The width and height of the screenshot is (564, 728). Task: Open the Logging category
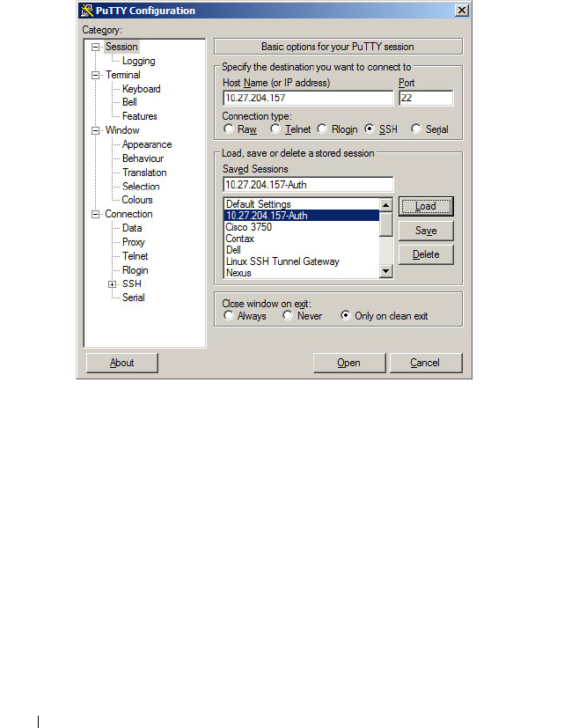coord(138,61)
